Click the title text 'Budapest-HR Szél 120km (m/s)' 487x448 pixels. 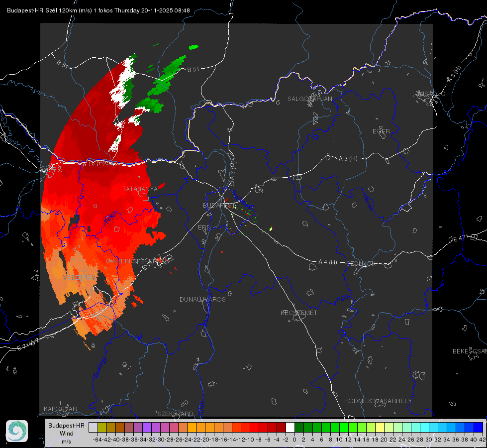(49, 10)
